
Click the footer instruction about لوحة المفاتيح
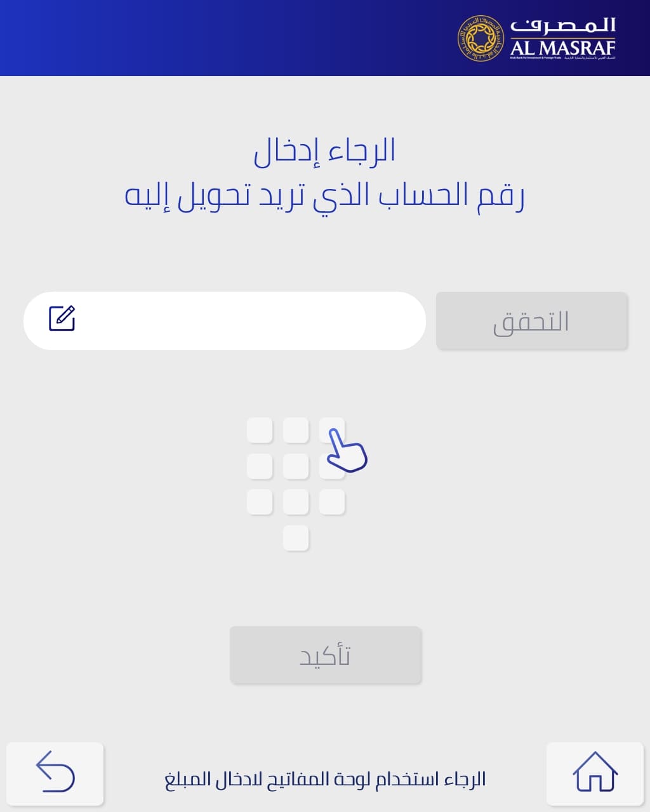click(x=324, y=778)
